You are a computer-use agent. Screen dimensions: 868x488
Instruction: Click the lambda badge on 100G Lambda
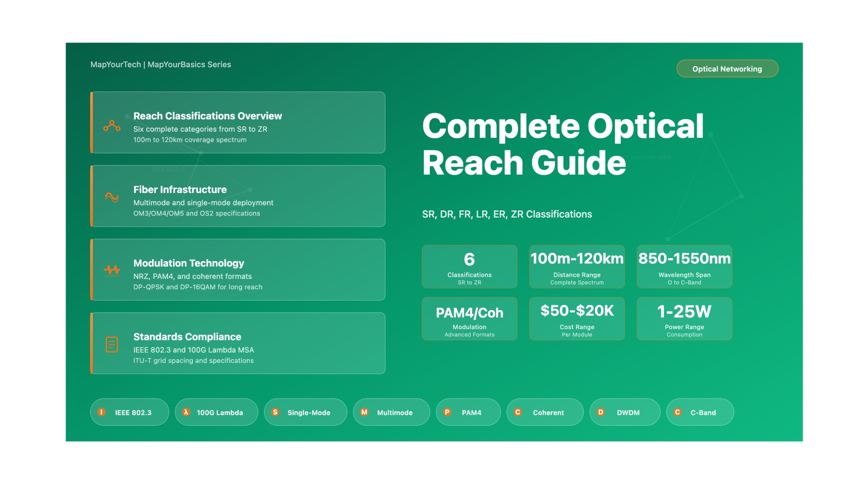click(186, 412)
